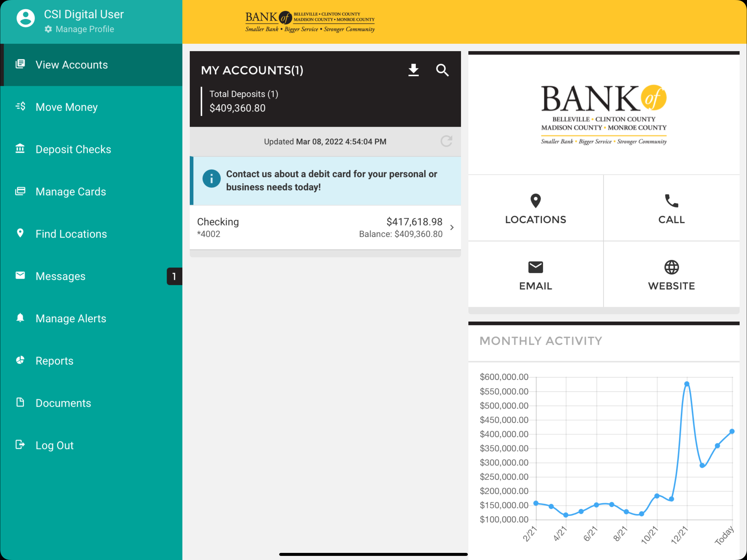Expand the Checking account chevron
Viewport: 747px width, 560px height.
click(452, 228)
